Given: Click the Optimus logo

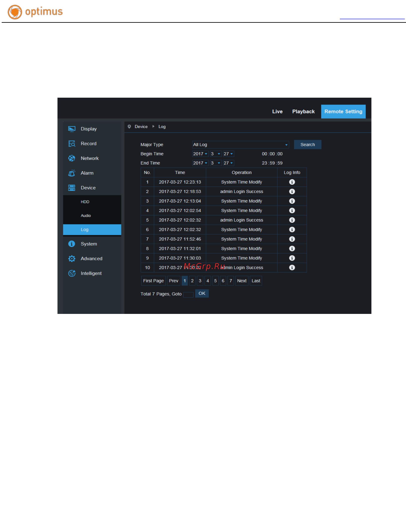Looking at the screenshot, I should coord(35,12).
